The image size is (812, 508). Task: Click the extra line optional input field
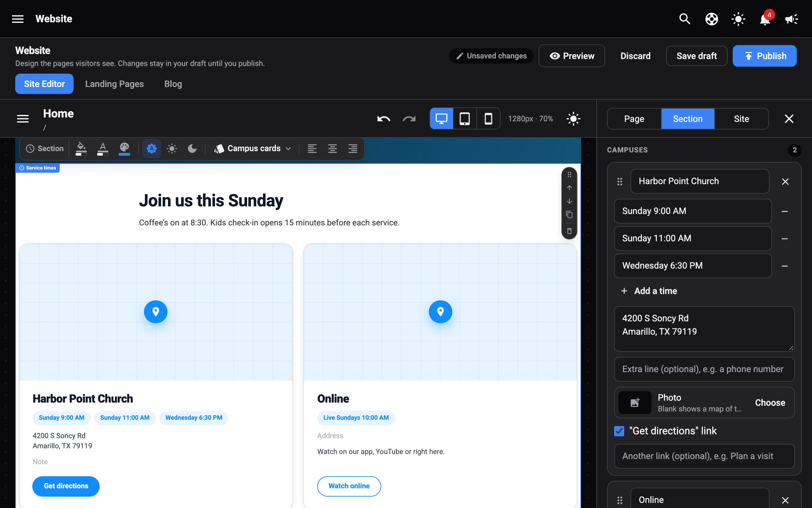(704, 369)
